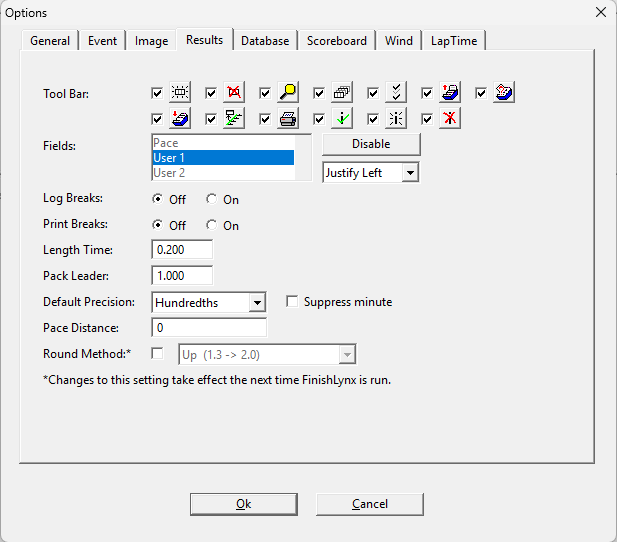Uncheck the box beside the flowchart icon
617x542 pixels.
[x=211, y=119]
